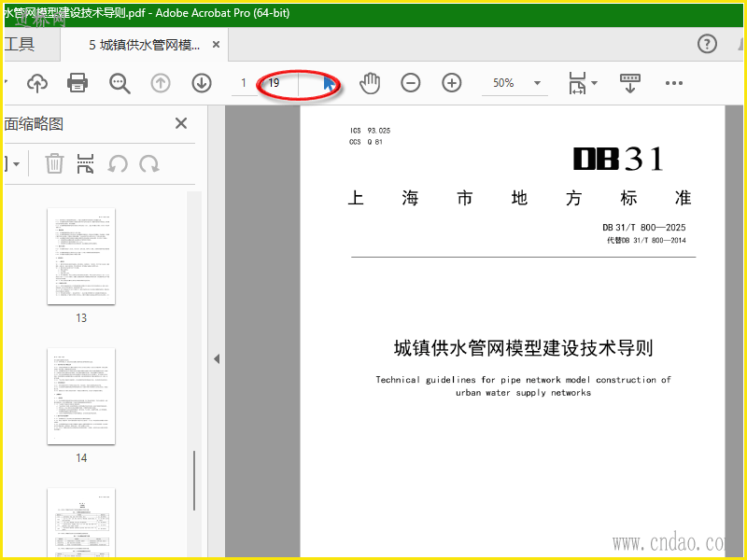This screenshot has height=560, width=747.
Task: Click the DB31 logo heading
Action: point(618,159)
